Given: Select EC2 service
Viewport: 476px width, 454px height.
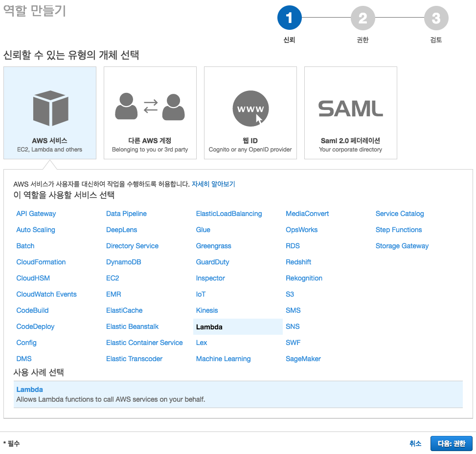Looking at the screenshot, I should (113, 278).
